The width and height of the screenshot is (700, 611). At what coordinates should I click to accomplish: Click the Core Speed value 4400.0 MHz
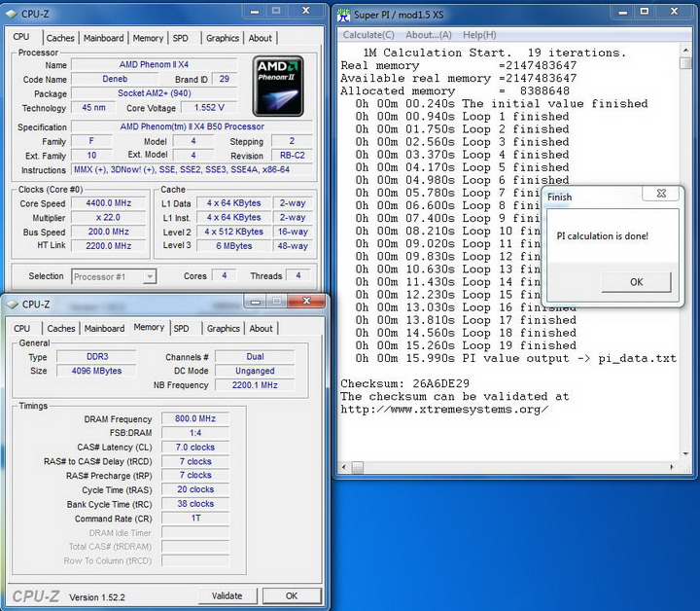109,203
